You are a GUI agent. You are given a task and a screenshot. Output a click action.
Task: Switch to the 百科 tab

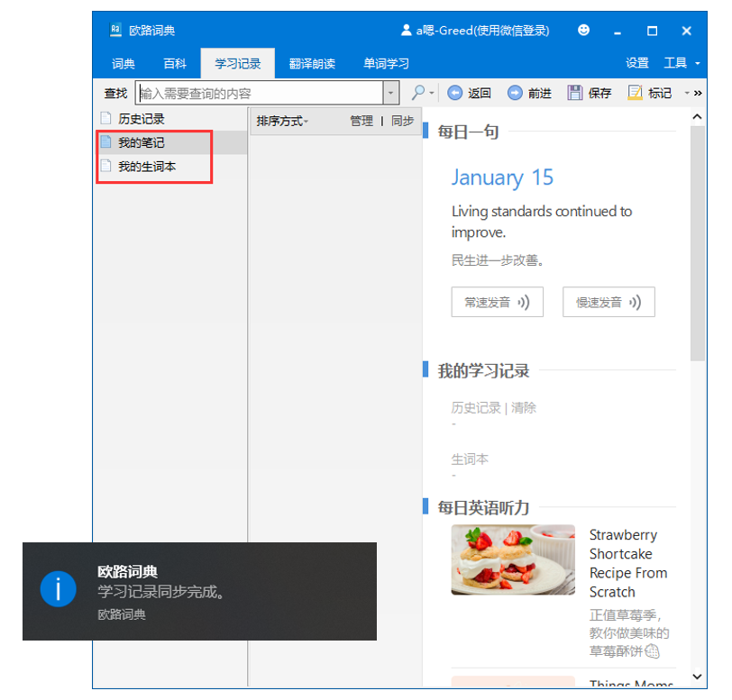click(x=175, y=63)
